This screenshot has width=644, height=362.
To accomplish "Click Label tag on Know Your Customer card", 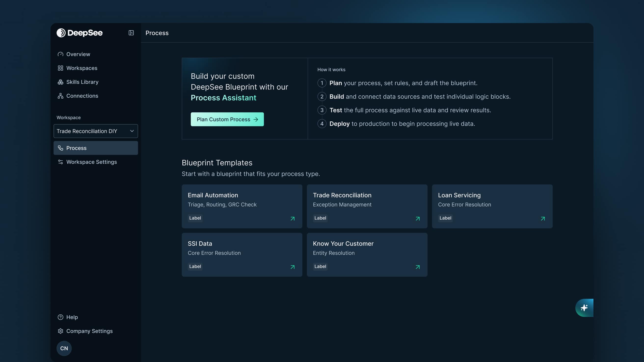I will [320, 266].
